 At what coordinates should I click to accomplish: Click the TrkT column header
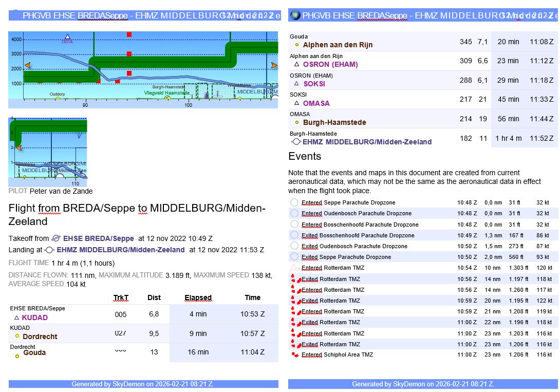tap(121, 297)
